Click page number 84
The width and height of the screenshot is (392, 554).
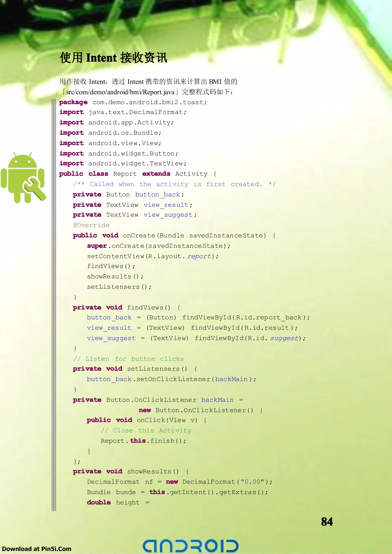[327, 521]
